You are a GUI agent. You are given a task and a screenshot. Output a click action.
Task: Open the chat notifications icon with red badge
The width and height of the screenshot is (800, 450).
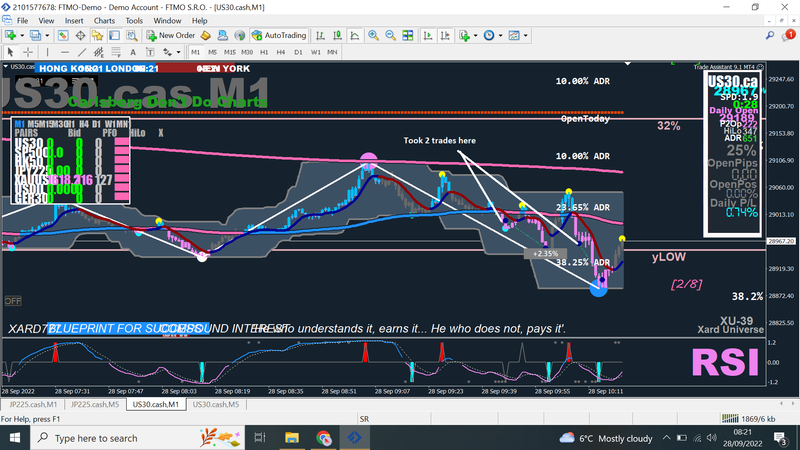(x=788, y=35)
